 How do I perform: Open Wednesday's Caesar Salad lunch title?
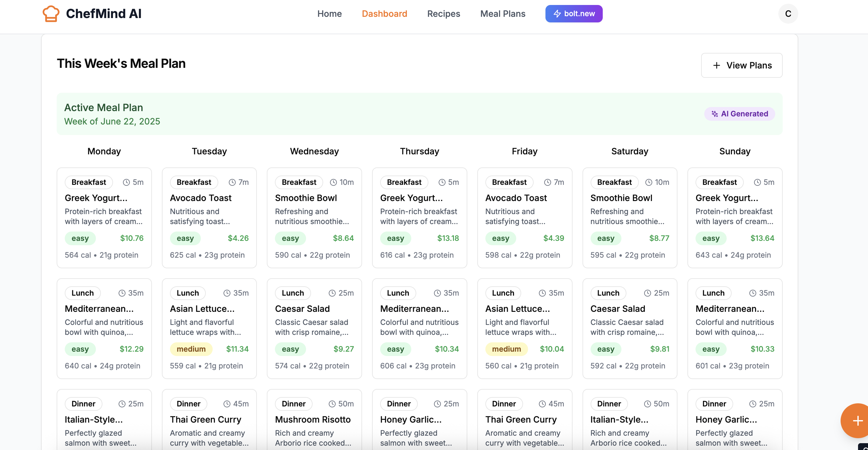point(302,308)
